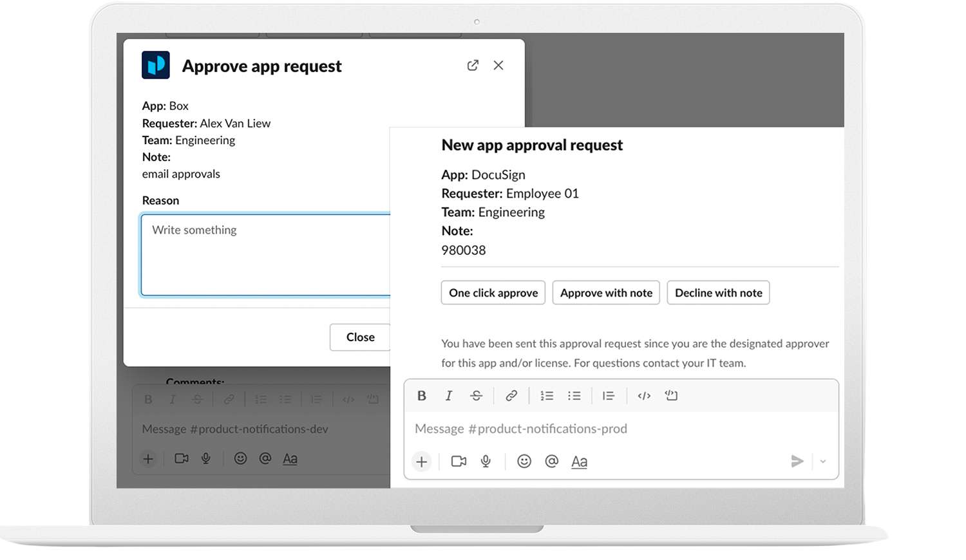The height and width of the screenshot is (560, 966).
Task: Mention someone with @ in prod composer
Action: [552, 462]
